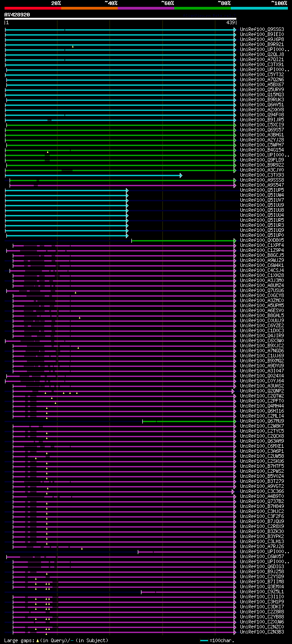
Task: Click the orange ~40% identity legend segment
Action: (x=89, y=8)
